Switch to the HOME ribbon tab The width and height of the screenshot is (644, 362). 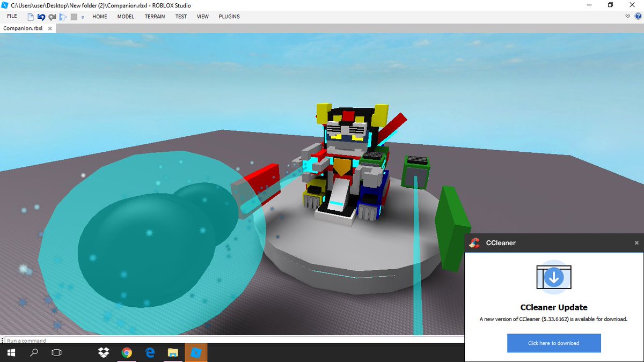[x=100, y=17]
